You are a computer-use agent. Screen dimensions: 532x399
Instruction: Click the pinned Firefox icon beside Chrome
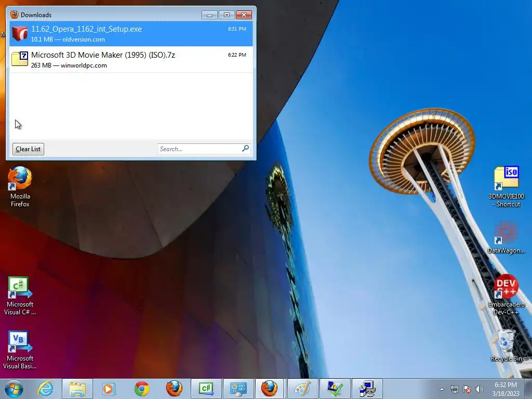(174, 389)
